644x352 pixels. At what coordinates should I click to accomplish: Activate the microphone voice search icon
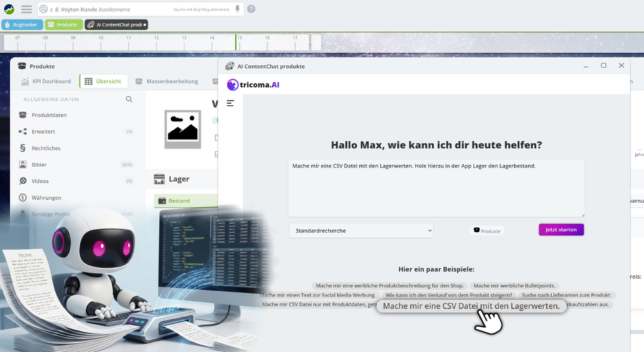click(237, 9)
